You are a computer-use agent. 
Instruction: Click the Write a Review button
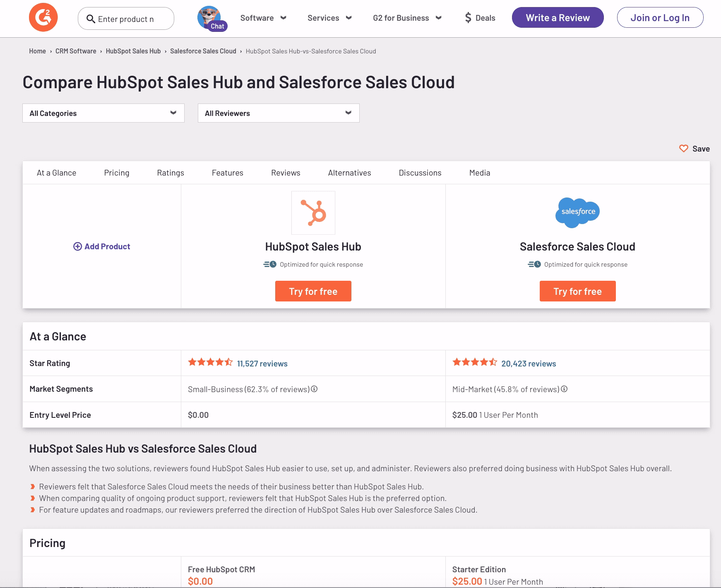[558, 17]
